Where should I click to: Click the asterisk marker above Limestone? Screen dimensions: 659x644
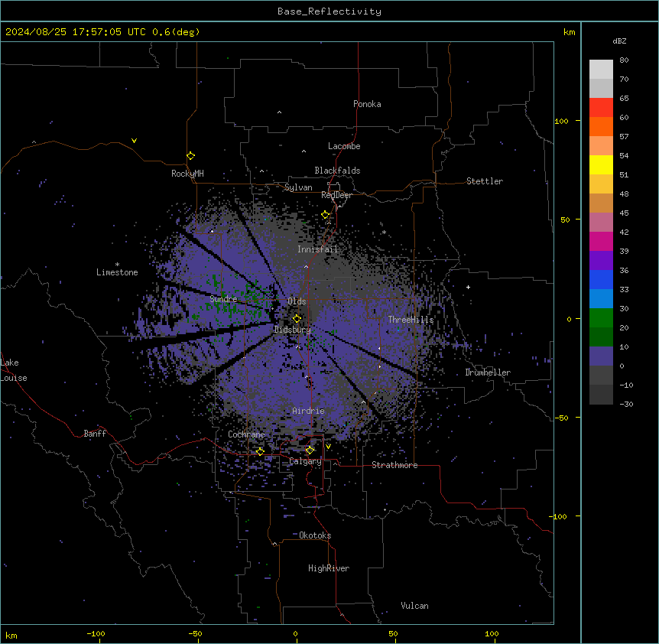coord(117,265)
